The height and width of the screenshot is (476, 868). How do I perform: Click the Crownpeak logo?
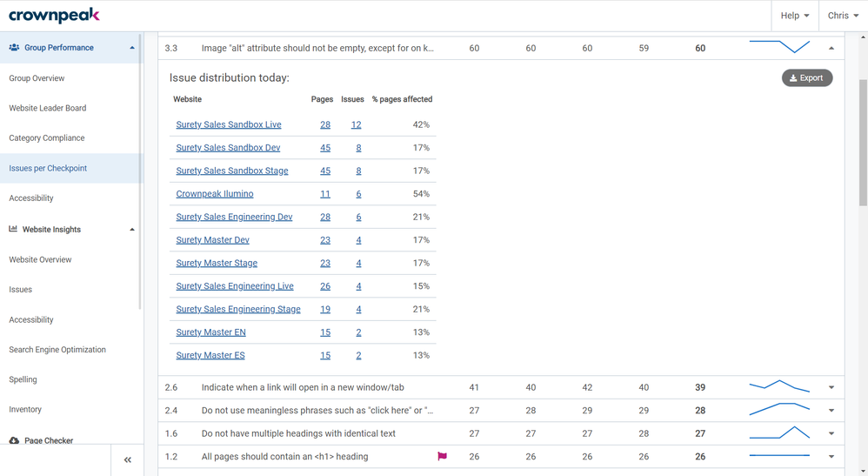[x=54, y=16]
